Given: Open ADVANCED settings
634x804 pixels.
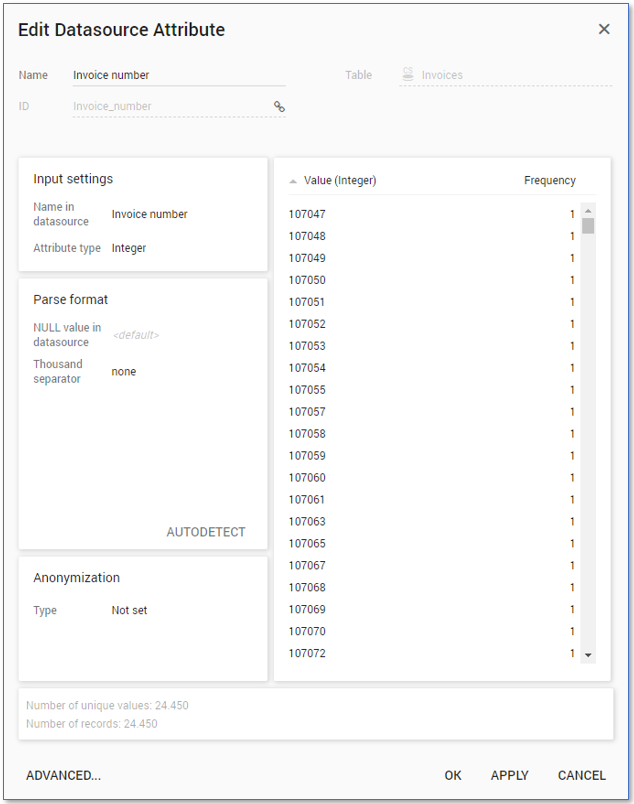Looking at the screenshot, I should 64,775.
